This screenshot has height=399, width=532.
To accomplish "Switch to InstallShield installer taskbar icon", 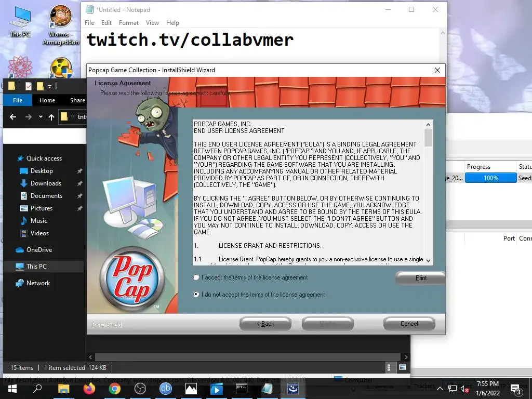I will 292,389.
